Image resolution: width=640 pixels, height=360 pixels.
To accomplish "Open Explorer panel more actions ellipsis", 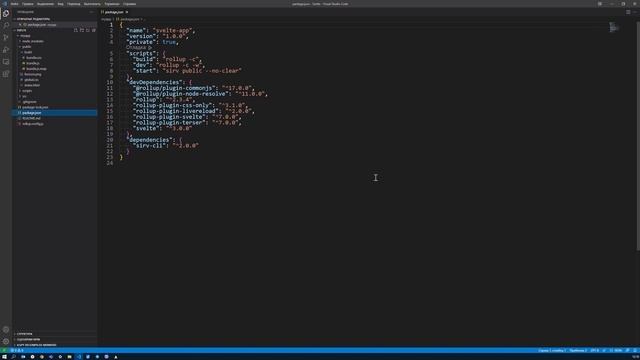I will (x=91, y=12).
